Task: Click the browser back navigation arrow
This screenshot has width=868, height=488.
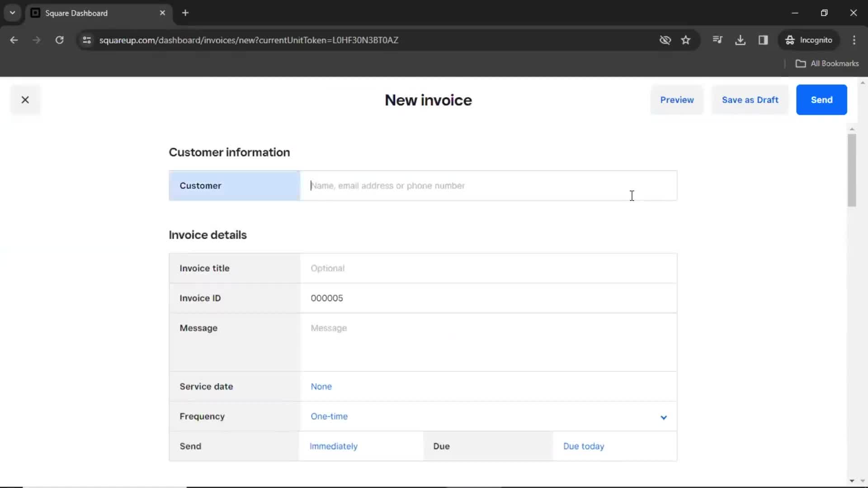Action: click(14, 40)
